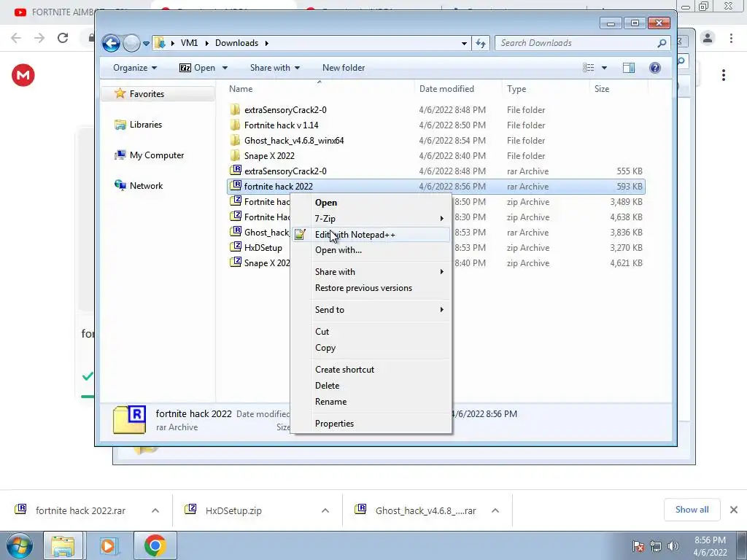The width and height of the screenshot is (747, 560).
Task: Select the fortnite hack 2022 rar file
Action: [x=436, y=186]
